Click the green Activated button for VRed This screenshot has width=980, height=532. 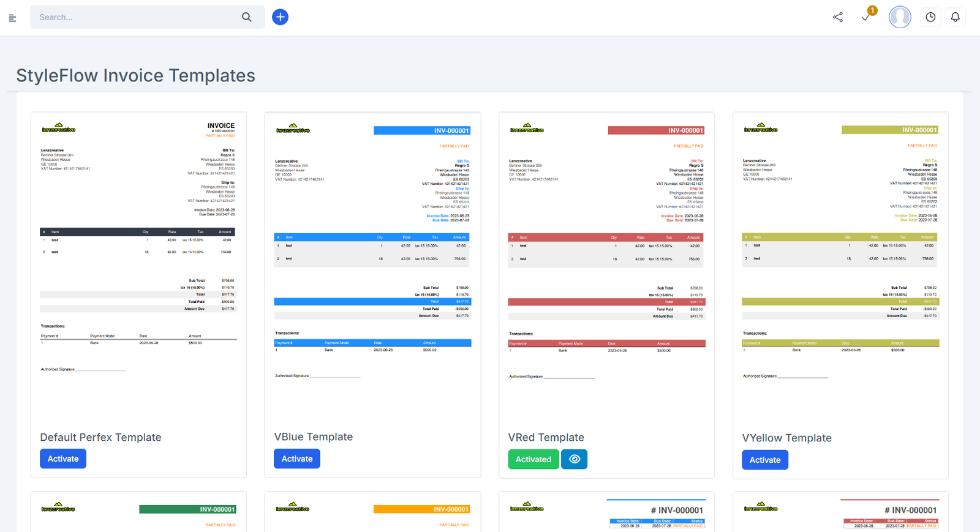[533, 459]
